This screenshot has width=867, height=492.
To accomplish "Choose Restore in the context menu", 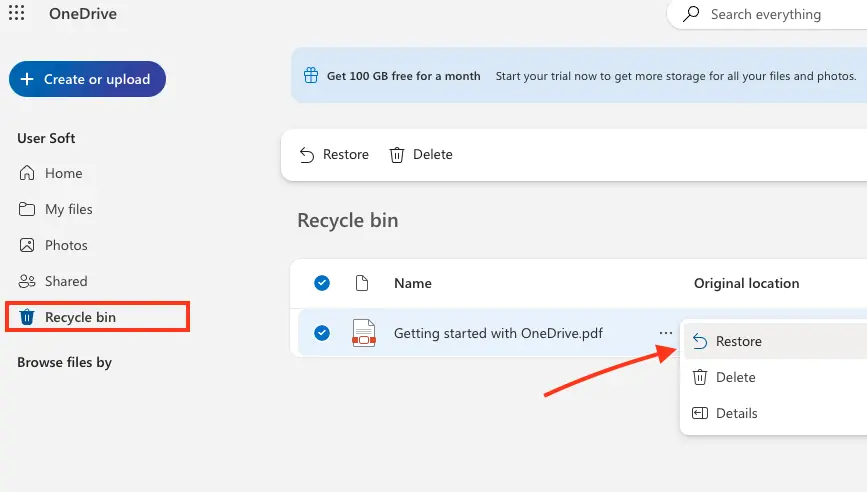I will (738, 341).
